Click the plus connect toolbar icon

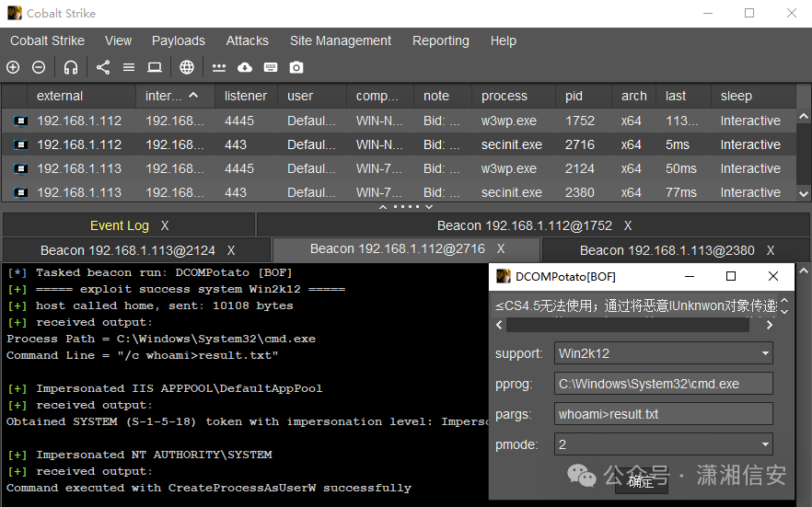pyautogui.click(x=13, y=67)
